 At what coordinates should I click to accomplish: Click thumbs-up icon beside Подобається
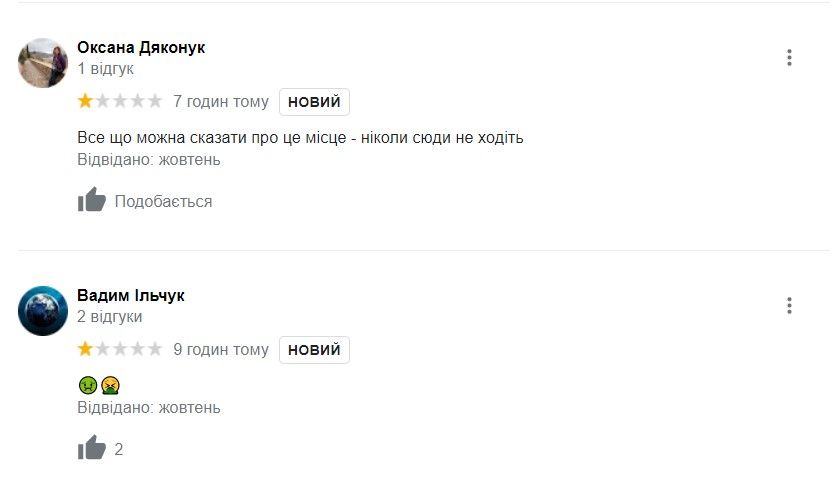point(92,201)
